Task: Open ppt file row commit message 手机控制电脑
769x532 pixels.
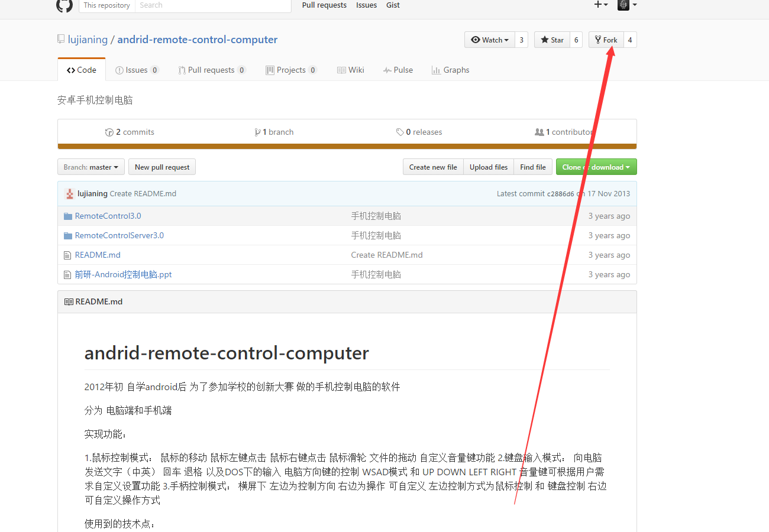Action: [376, 274]
